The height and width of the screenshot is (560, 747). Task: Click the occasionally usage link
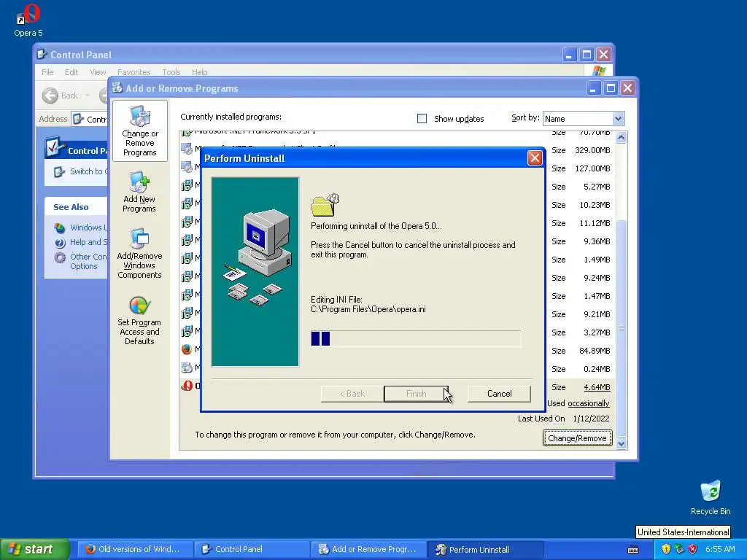point(589,403)
